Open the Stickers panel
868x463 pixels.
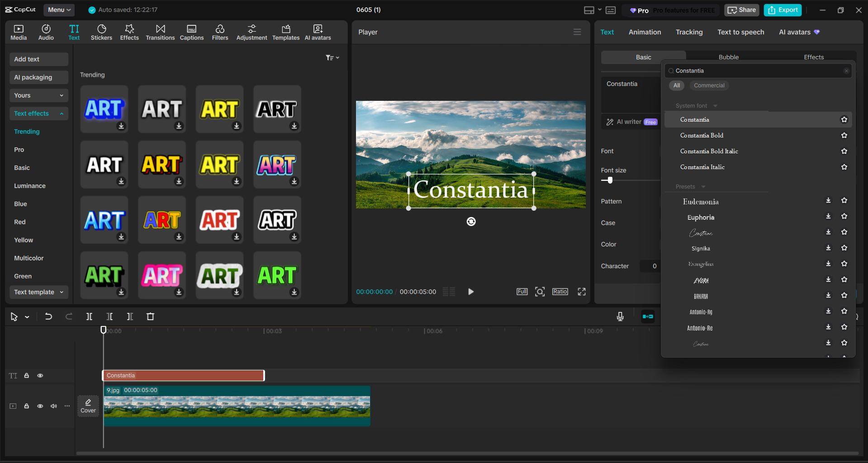point(101,32)
